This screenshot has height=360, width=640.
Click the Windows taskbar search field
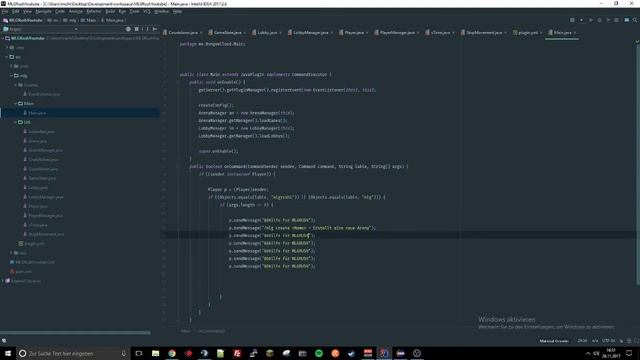[73, 353]
